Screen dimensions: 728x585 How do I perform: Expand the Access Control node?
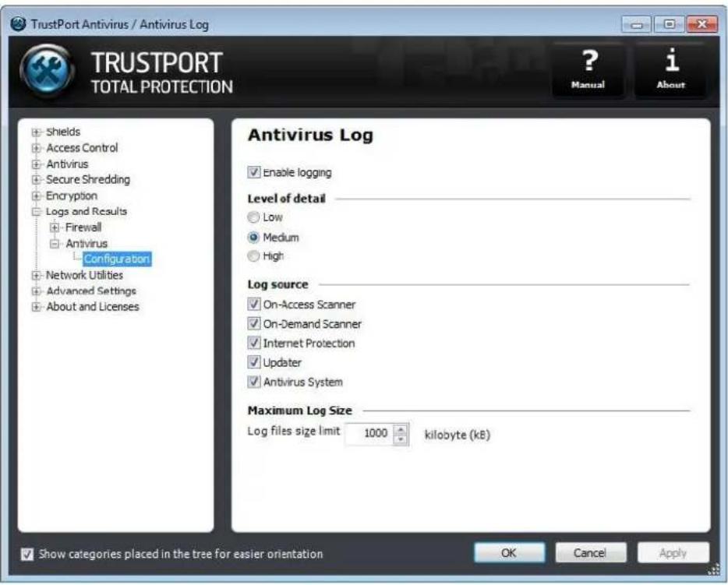click(36, 149)
